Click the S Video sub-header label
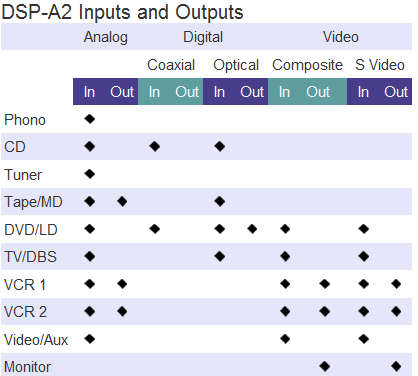This screenshot has height=376, width=418. point(380,65)
